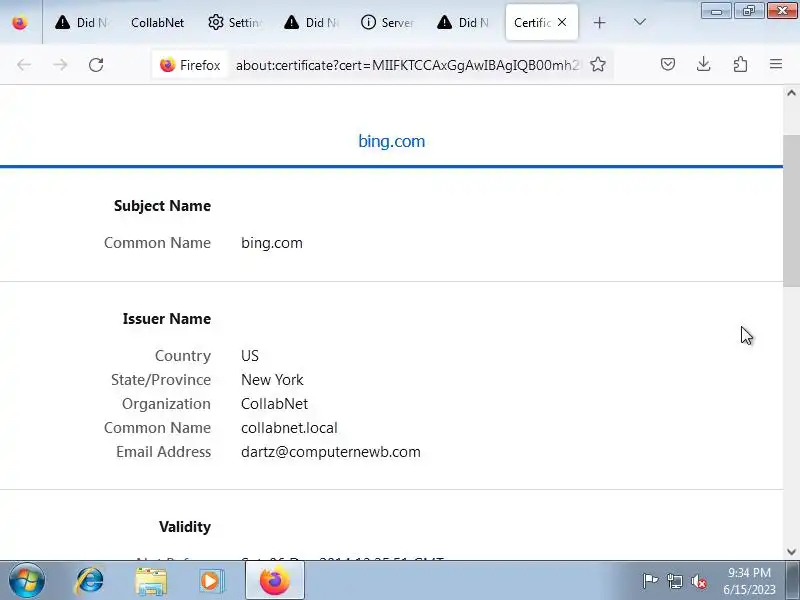The width and height of the screenshot is (800, 600).
Task: Focus the about:certificate address bar
Action: [x=407, y=65]
